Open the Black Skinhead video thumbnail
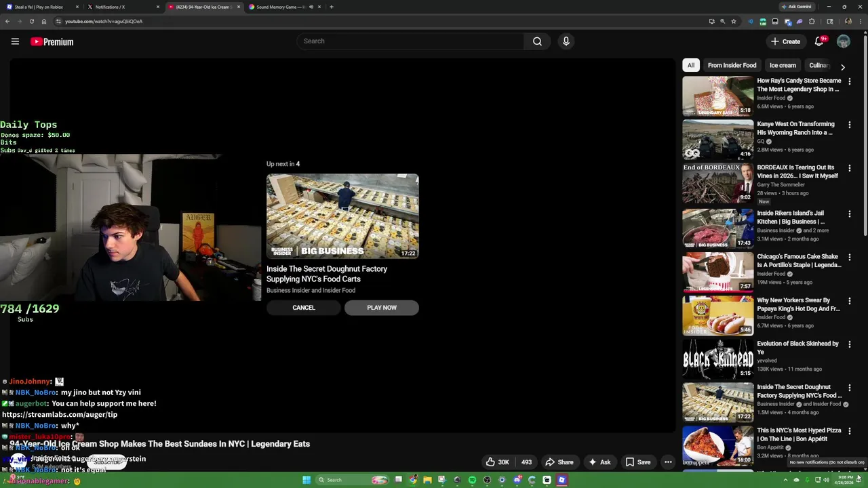Viewport: 868px width, 488px height. pos(718,359)
